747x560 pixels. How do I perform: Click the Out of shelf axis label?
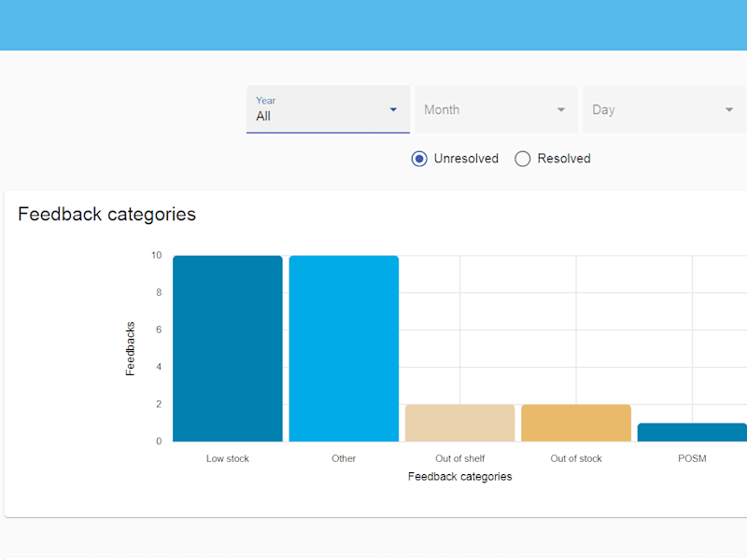click(460, 458)
